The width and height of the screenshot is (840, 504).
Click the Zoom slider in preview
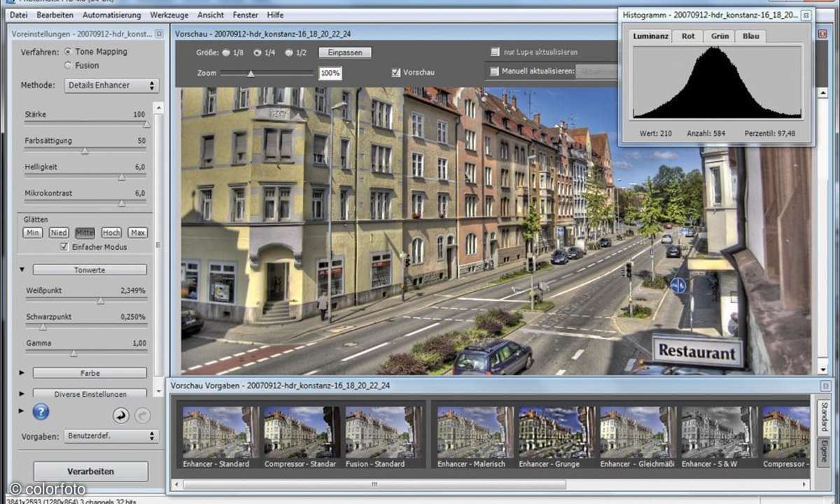click(x=267, y=73)
